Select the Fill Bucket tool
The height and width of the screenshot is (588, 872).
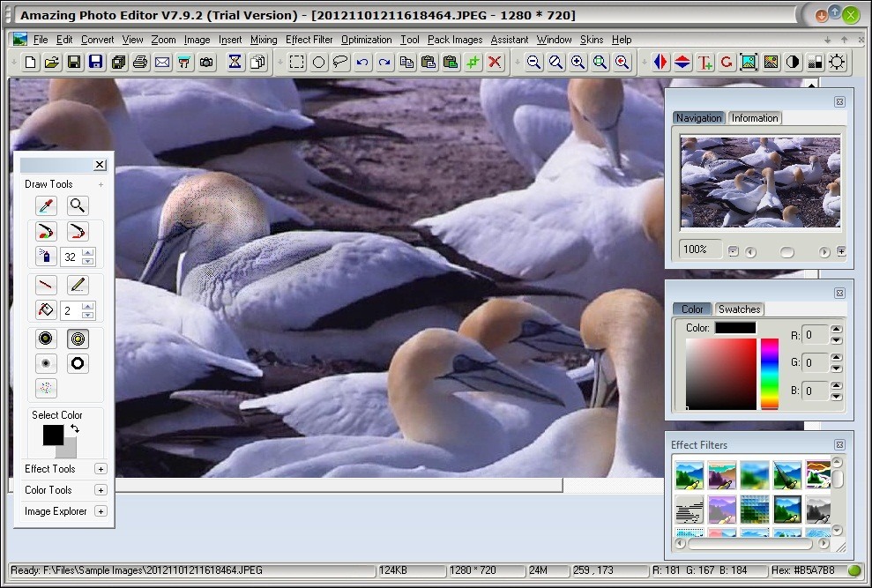click(44, 309)
